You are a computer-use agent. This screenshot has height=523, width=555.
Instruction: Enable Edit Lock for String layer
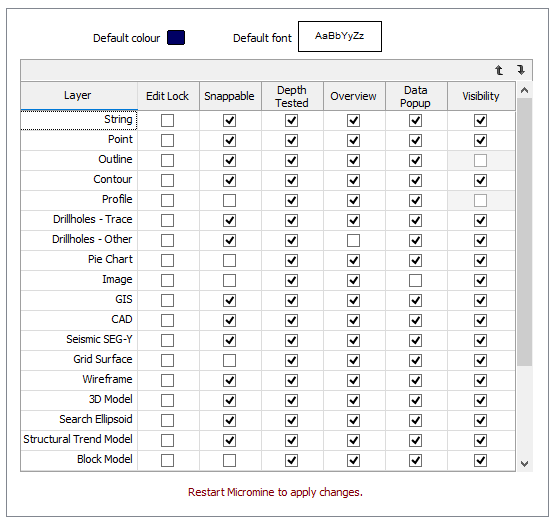click(167, 121)
